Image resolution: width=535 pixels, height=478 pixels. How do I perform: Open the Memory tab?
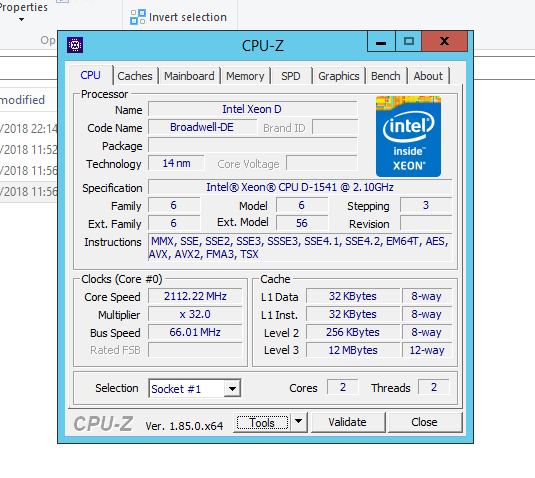(x=245, y=76)
